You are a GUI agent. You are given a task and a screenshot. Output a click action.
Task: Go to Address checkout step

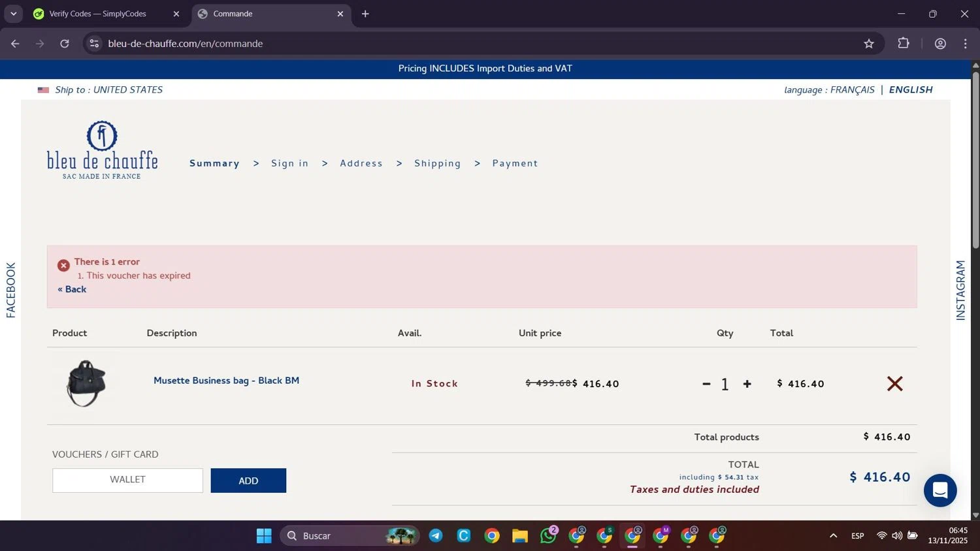(x=361, y=163)
